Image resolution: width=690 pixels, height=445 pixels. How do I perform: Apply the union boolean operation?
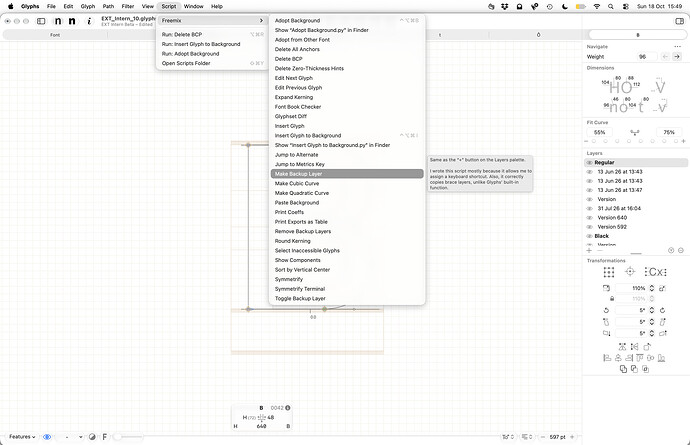point(623,369)
